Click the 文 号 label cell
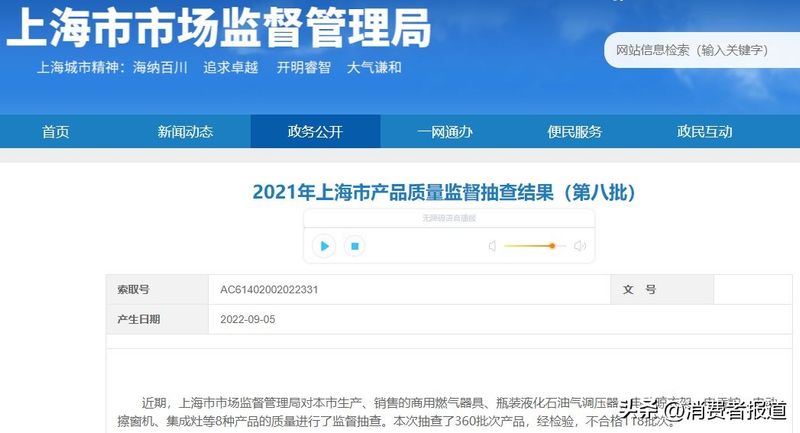Viewport: 800px width, 433px height. click(x=662, y=290)
